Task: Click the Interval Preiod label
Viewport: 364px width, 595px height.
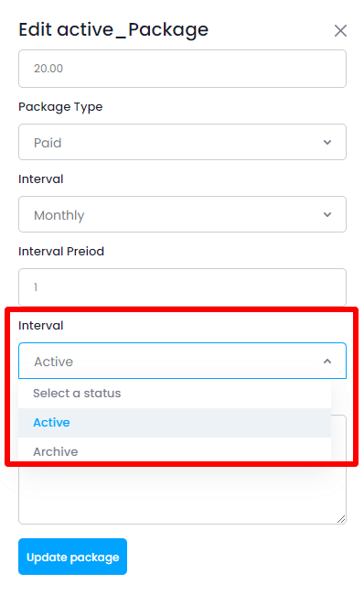Action: tap(61, 251)
